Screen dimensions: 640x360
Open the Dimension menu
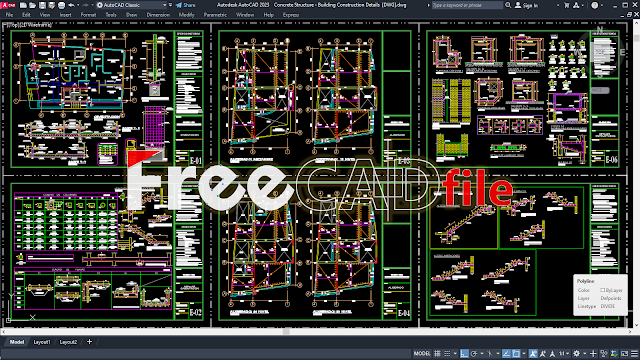[x=158, y=15]
